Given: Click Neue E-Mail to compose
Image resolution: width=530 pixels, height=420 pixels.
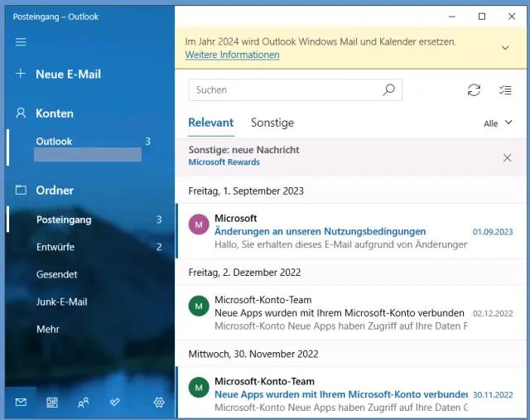Looking at the screenshot, I should tap(67, 74).
